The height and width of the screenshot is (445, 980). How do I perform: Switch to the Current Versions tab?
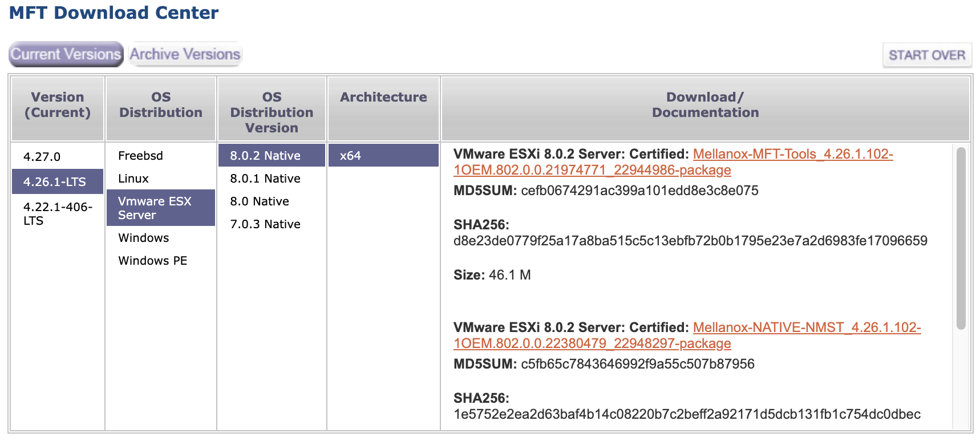point(66,54)
